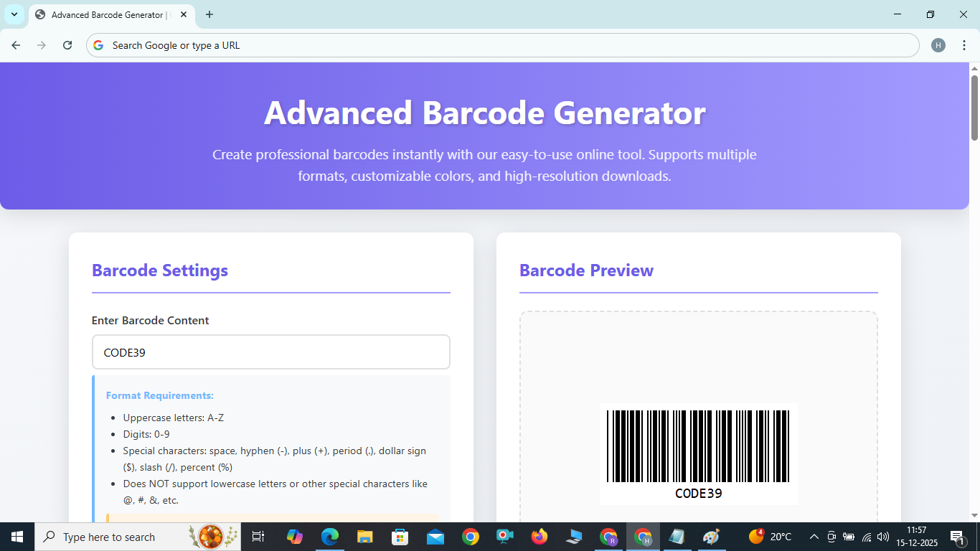Open Chrome's three-dot menu
Viewport: 980px width, 551px height.
point(965,44)
